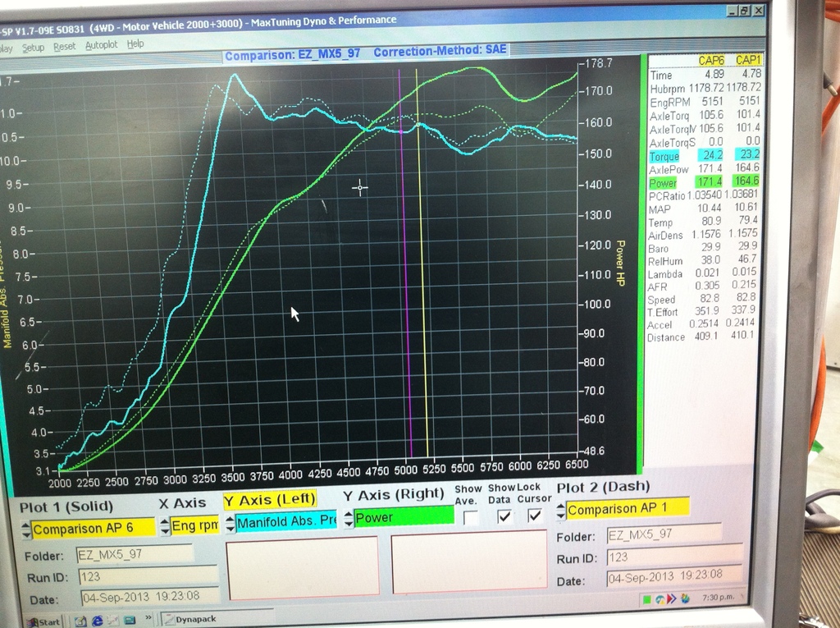840x628 pixels.
Task: Disable the Lock Cursor checkbox
Action: (534, 516)
